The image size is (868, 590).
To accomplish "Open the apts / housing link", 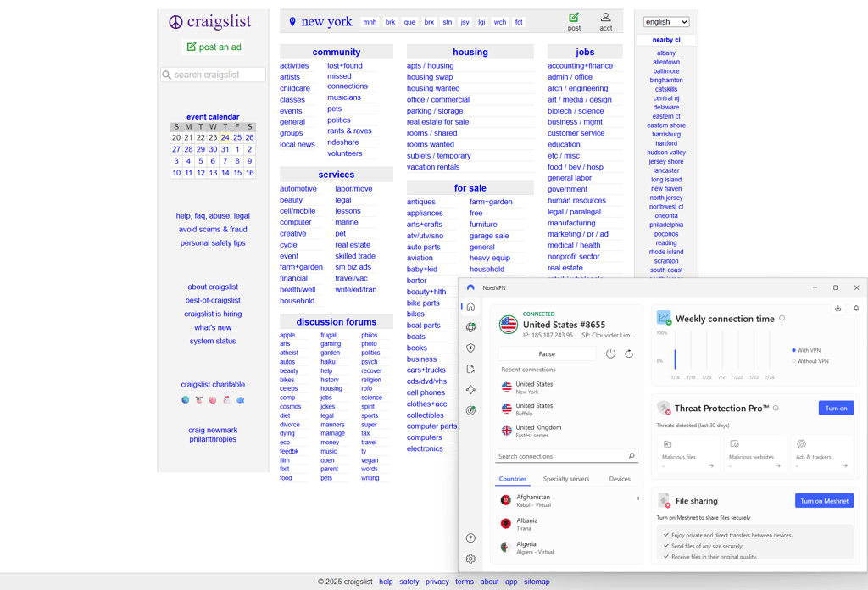I will coord(430,65).
